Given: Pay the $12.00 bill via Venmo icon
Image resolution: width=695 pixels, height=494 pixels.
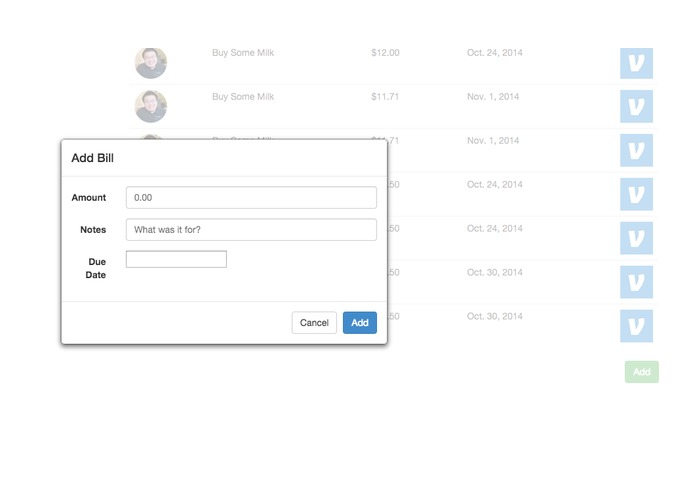Looking at the screenshot, I should [636, 63].
